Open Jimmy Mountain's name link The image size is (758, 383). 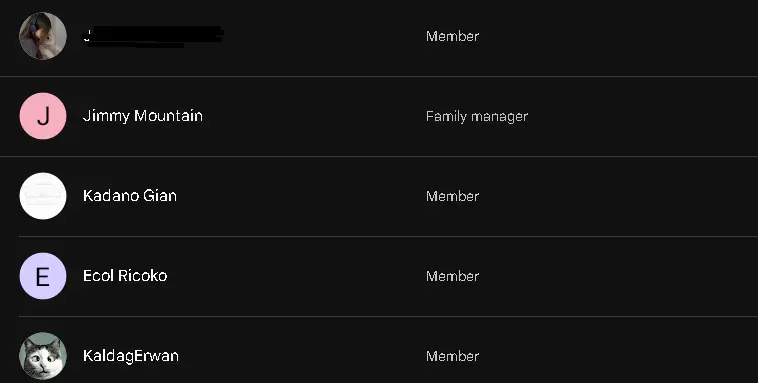[x=143, y=116]
